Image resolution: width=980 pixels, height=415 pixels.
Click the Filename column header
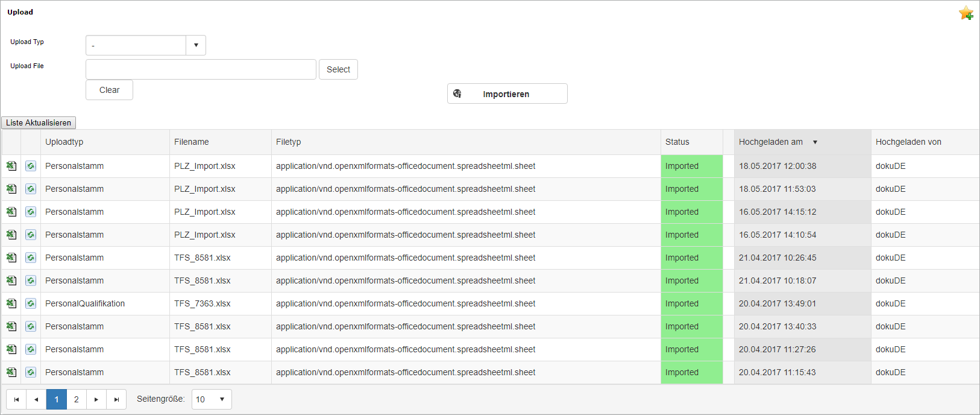click(220, 142)
